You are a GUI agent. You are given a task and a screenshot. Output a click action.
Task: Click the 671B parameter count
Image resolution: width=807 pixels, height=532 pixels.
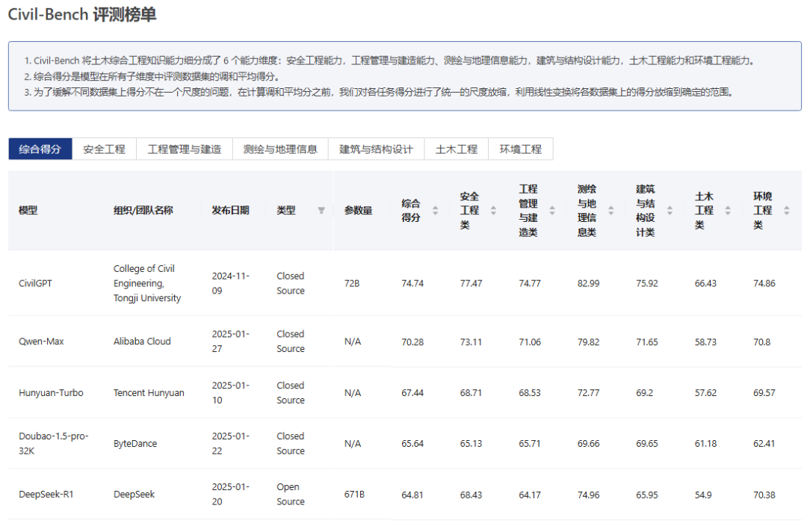(x=355, y=495)
